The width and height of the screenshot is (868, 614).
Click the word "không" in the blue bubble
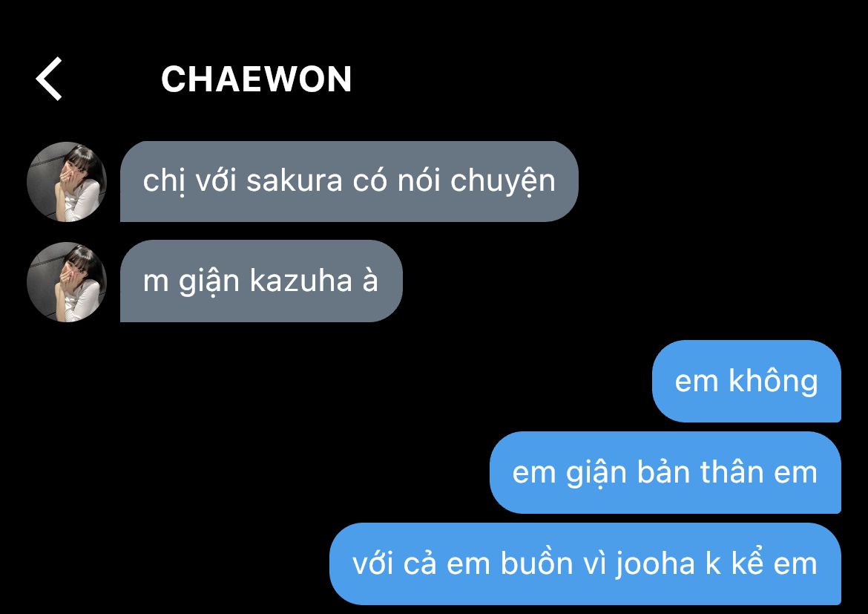(773, 382)
